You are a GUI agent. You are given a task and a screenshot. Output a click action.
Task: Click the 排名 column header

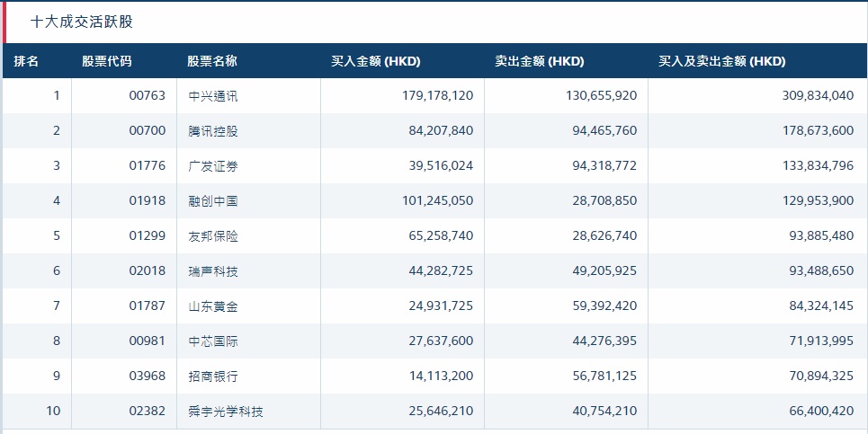[26, 62]
